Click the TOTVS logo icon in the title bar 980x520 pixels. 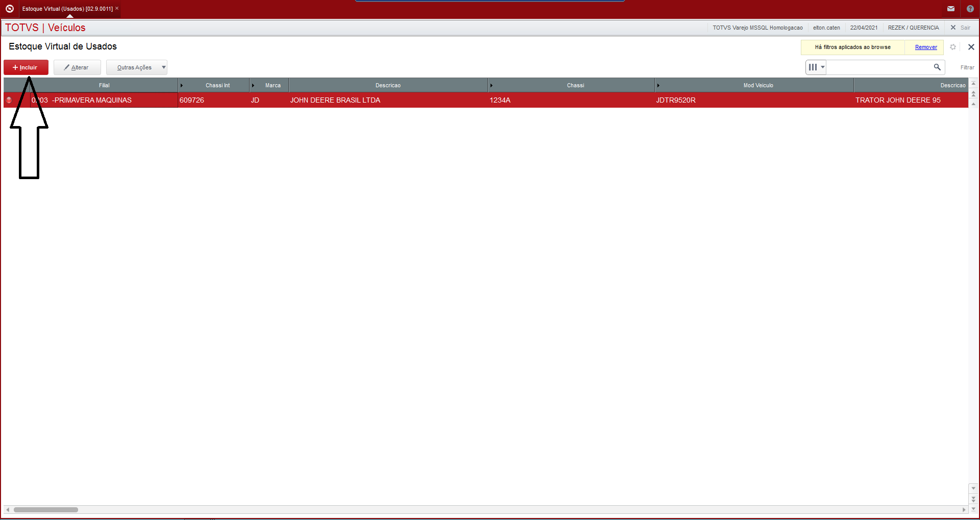9,9
